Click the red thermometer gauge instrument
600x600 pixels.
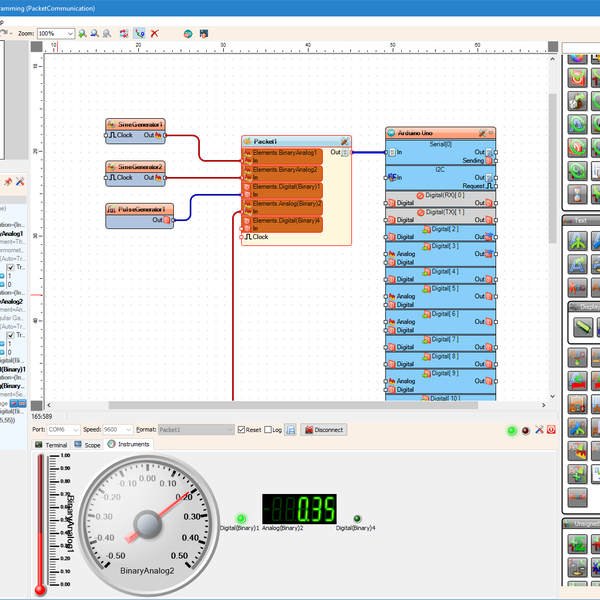[x=41, y=522]
